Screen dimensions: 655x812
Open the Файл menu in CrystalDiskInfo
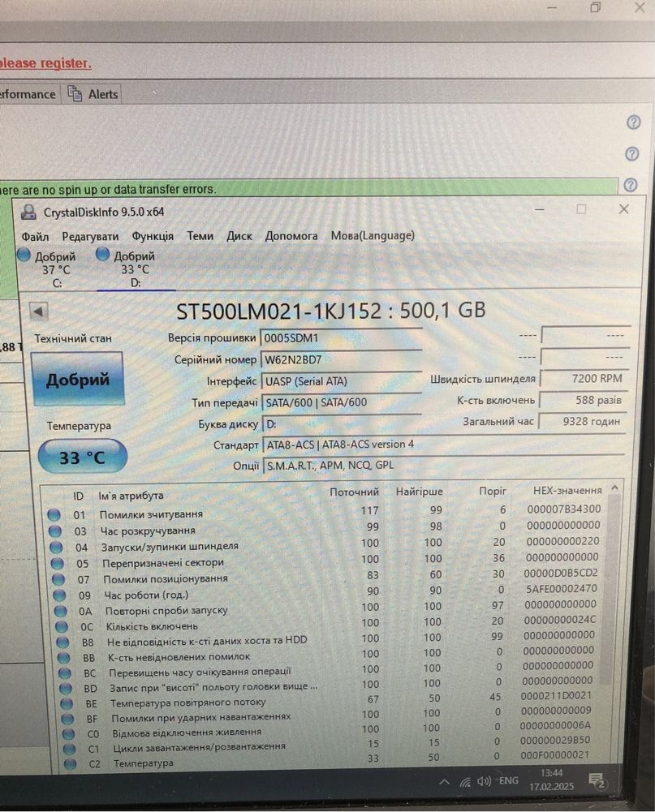(x=35, y=237)
